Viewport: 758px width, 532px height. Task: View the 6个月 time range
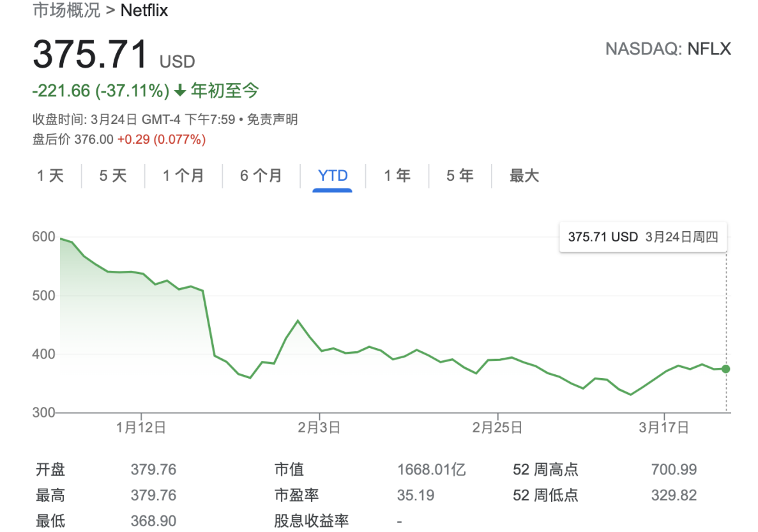[261, 176]
